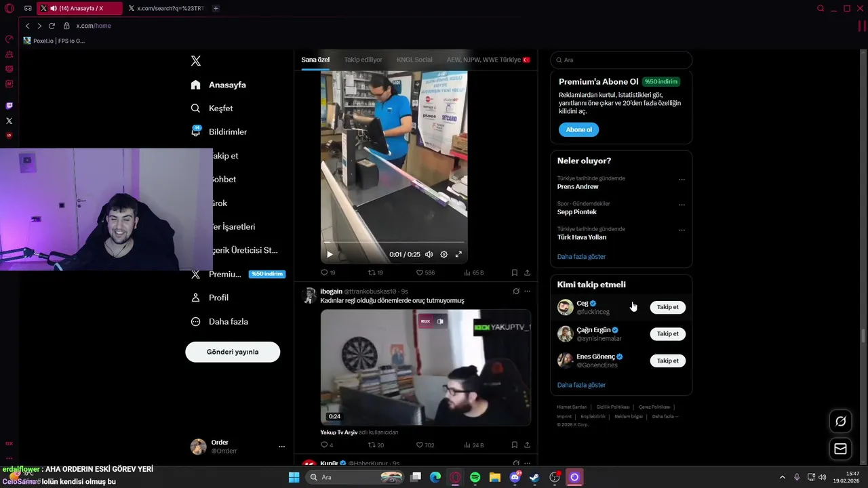This screenshot has width=868, height=488.
Task: Reply to the post with 19 comments
Action: [328, 272]
